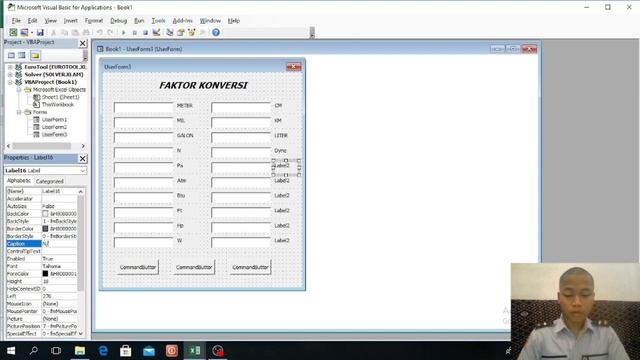
Task: Select UserForm3 in project tree
Action: 54,134
